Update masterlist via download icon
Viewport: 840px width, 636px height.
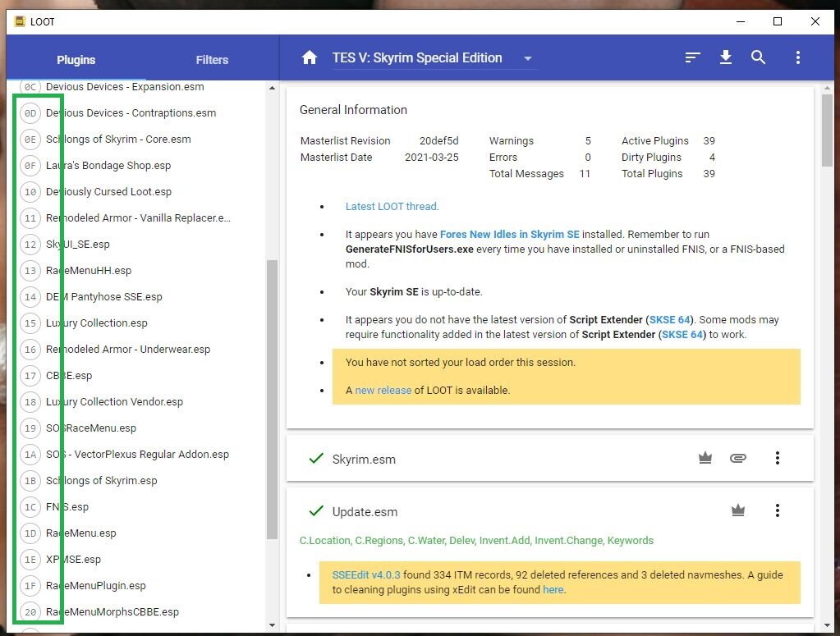[x=725, y=57]
